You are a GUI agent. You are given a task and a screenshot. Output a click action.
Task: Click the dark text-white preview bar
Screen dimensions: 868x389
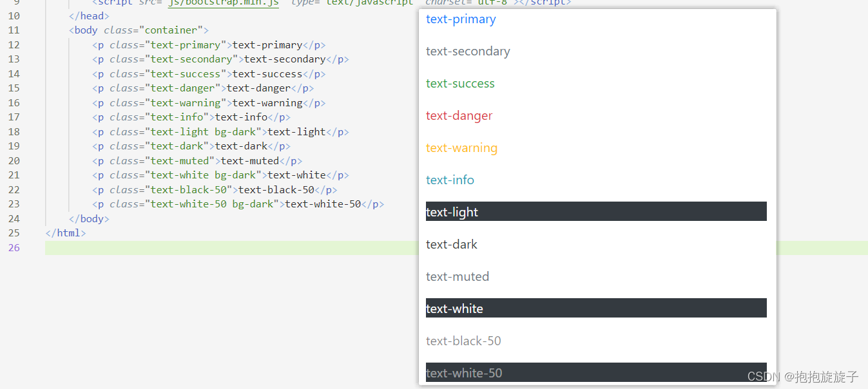(596, 308)
